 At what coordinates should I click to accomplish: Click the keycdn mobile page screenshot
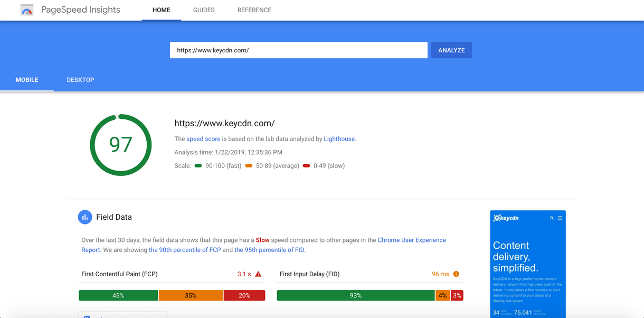(528, 264)
